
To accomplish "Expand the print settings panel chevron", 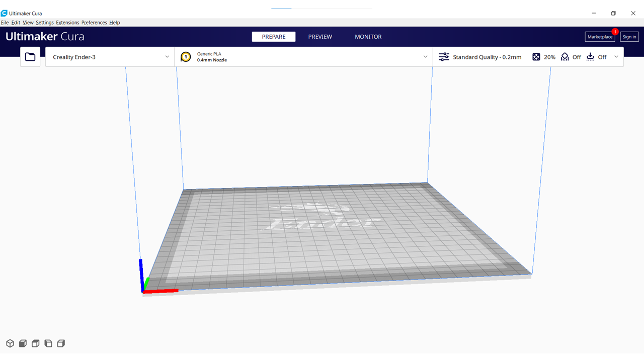I will pyautogui.click(x=616, y=57).
